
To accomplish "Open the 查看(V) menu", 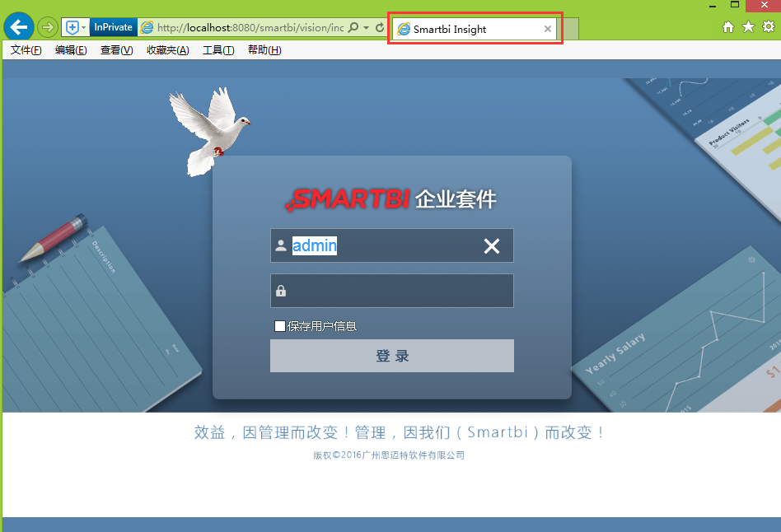I will click(x=116, y=49).
